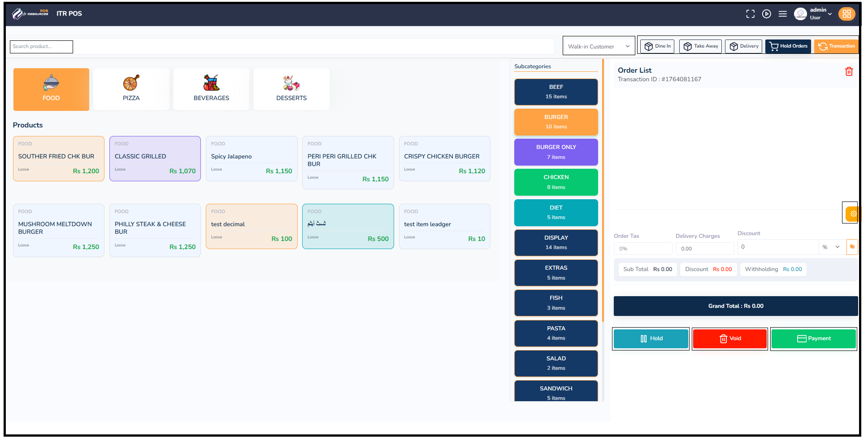Click the Search product input field
Image resolution: width=868 pixels, height=438 pixels.
[x=41, y=47]
